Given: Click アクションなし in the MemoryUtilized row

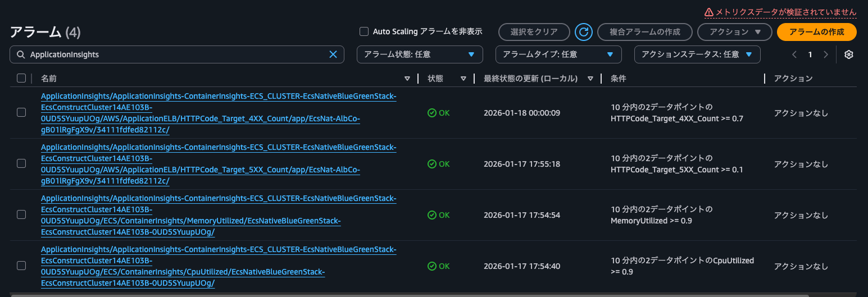Looking at the screenshot, I should [x=801, y=215].
